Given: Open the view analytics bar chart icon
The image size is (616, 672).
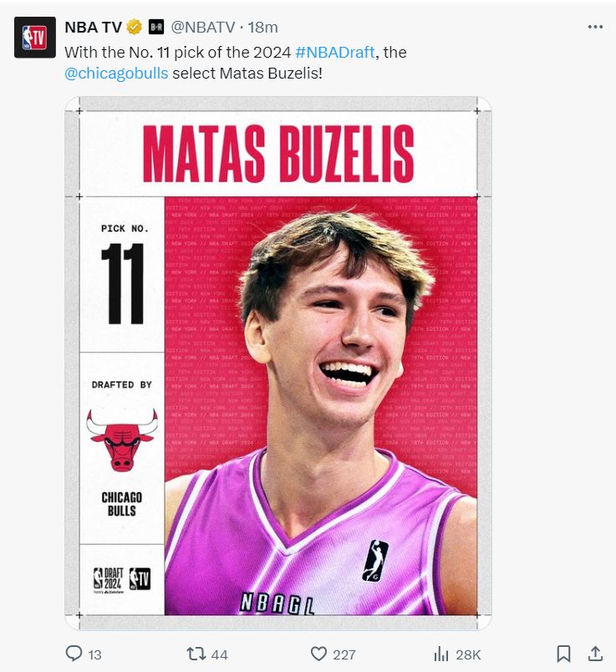Looking at the screenshot, I should click(441, 654).
